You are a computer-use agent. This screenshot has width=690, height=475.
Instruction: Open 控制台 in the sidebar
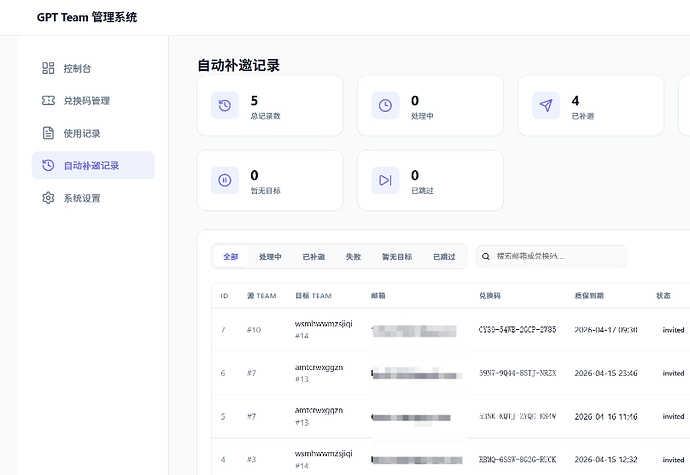pyautogui.click(x=93, y=68)
